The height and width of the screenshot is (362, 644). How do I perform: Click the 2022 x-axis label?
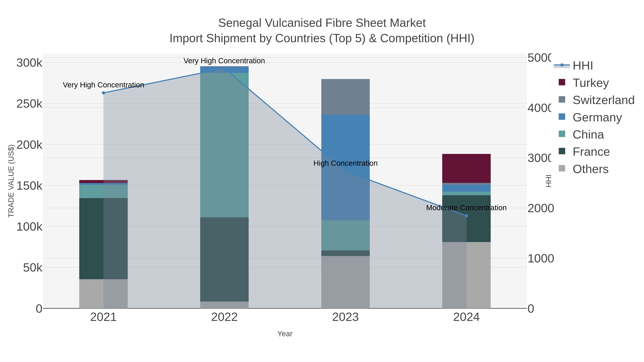click(x=225, y=317)
